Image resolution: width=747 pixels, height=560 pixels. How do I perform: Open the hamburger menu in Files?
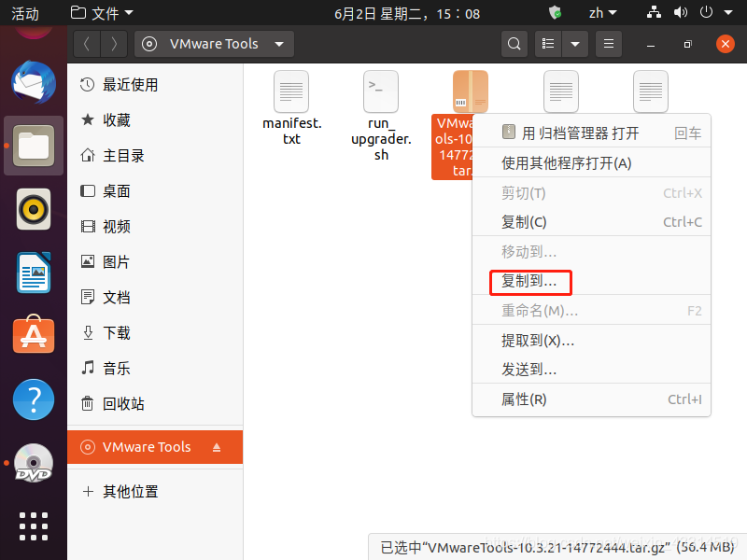(x=609, y=44)
